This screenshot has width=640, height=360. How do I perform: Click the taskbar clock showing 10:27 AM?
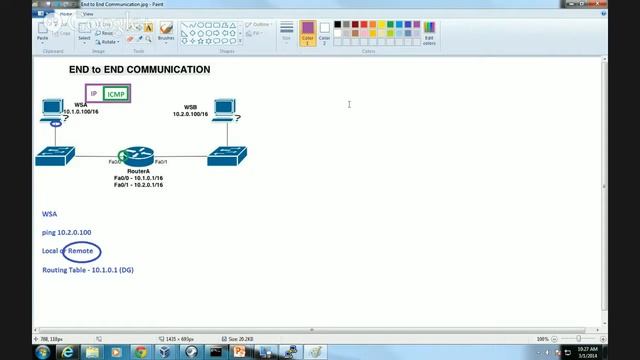587,352
